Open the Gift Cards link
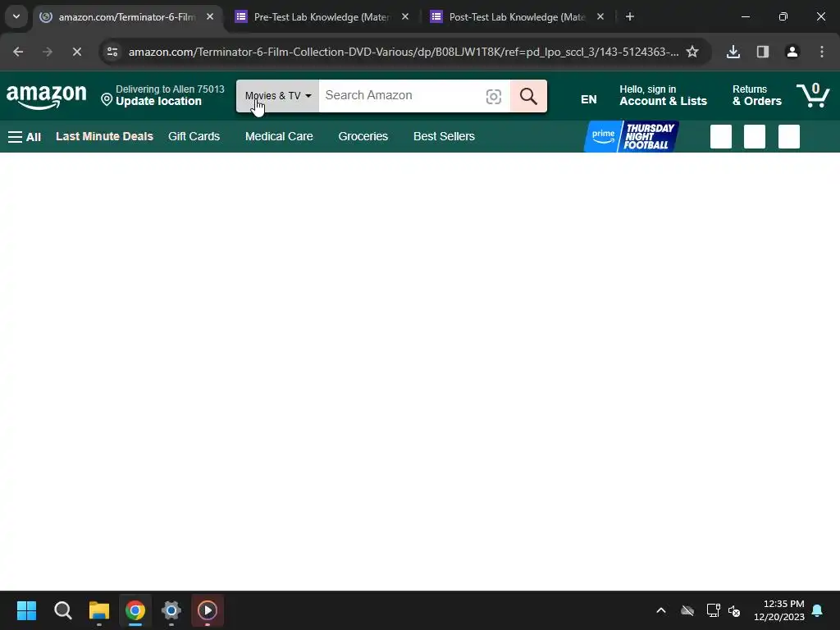The width and height of the screenshot is (840, 630). click(x=194, y=137)
